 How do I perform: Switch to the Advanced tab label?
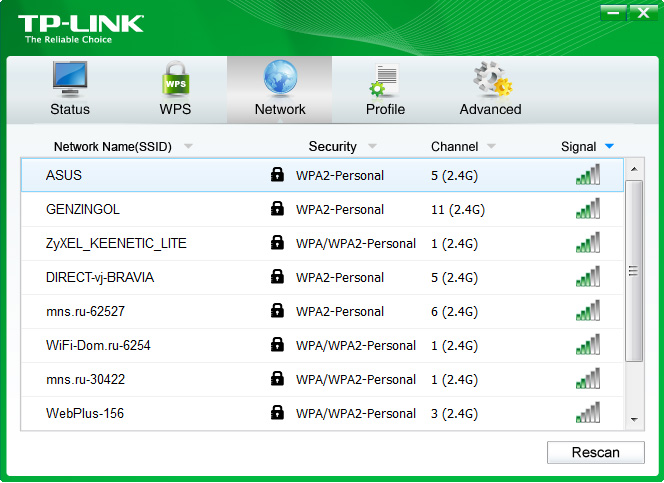pyautogui.click(x=490, y=109)
